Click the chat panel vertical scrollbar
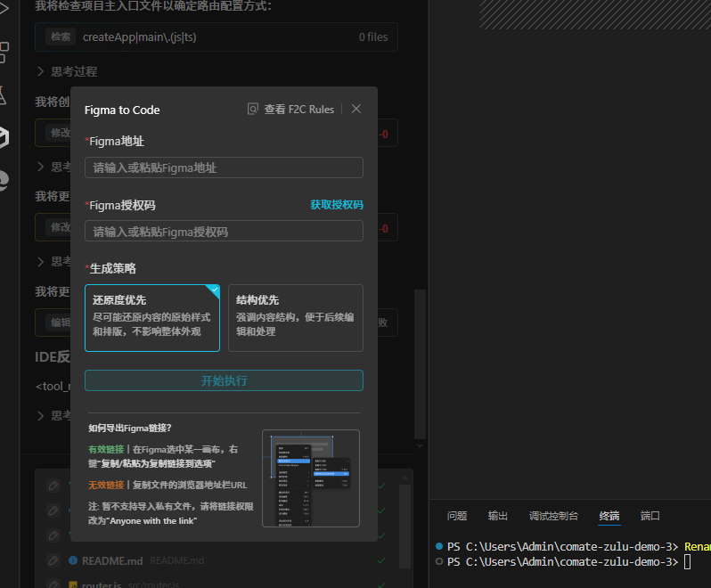 [x=420, y=364]
